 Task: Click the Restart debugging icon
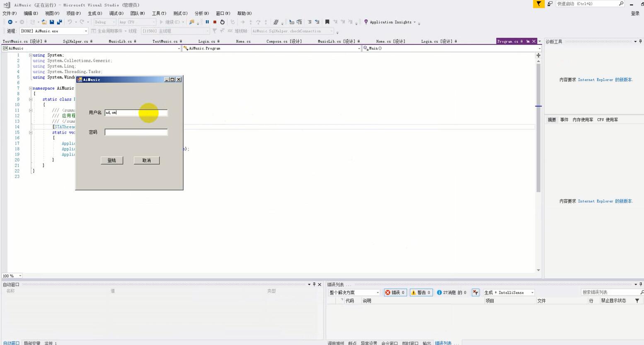223,22
